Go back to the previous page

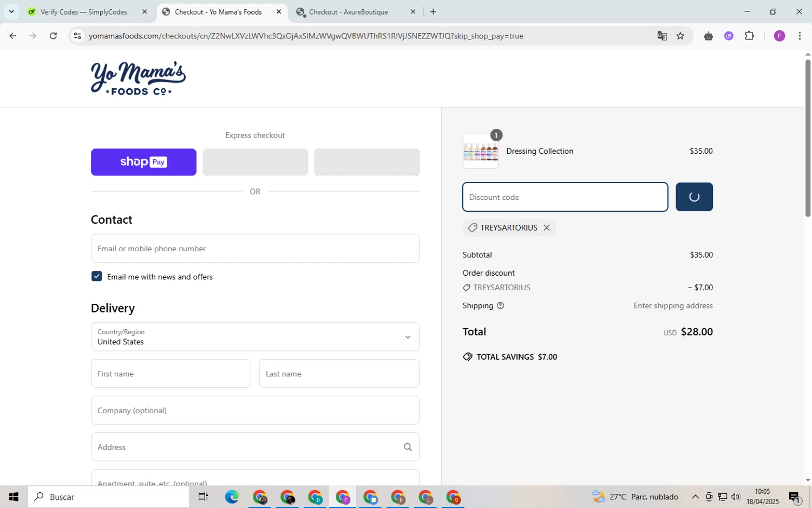point(12,36)
